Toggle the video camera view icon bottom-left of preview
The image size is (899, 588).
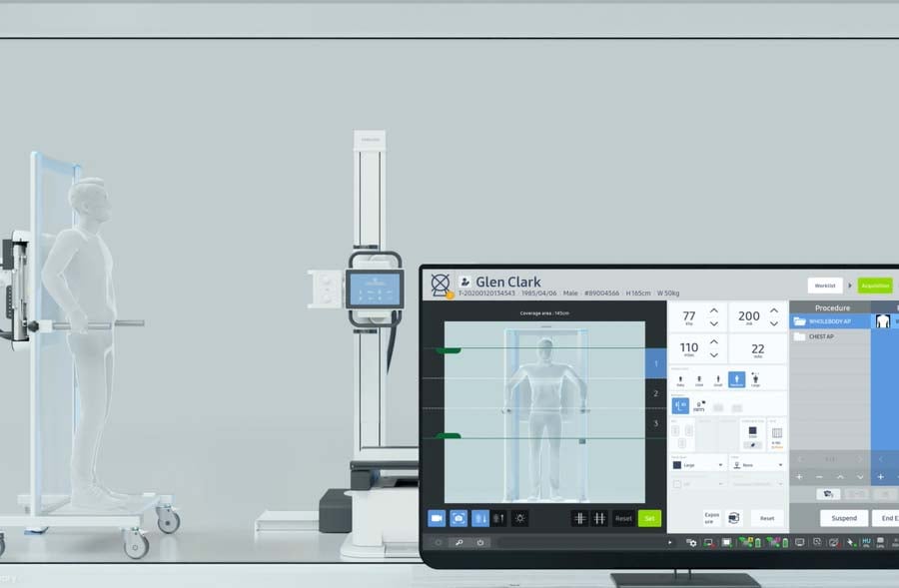pyautogui.click(x=438, y=517)
